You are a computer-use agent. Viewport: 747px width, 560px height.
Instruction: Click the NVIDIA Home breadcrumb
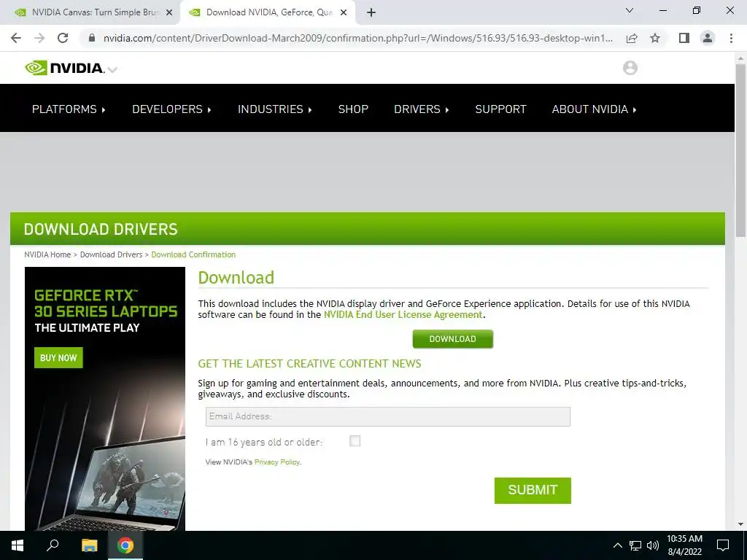(47, 254)
